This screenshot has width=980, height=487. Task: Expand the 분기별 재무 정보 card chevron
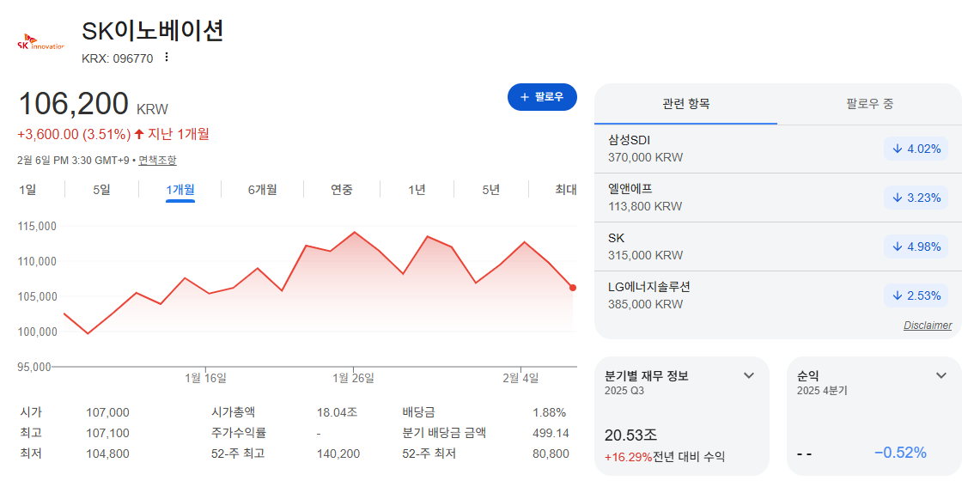pos(749,375)
